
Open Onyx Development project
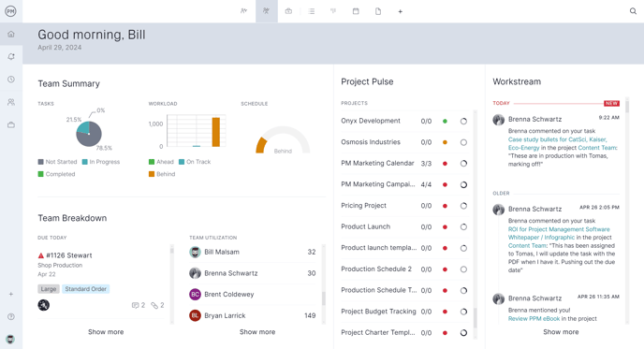coord(371,121)
